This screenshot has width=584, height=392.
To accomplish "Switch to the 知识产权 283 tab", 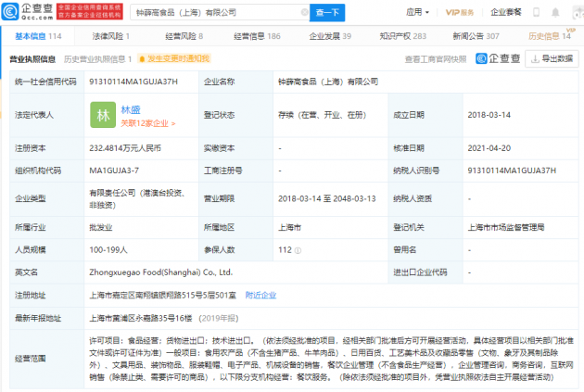I will tap(402, 36).
